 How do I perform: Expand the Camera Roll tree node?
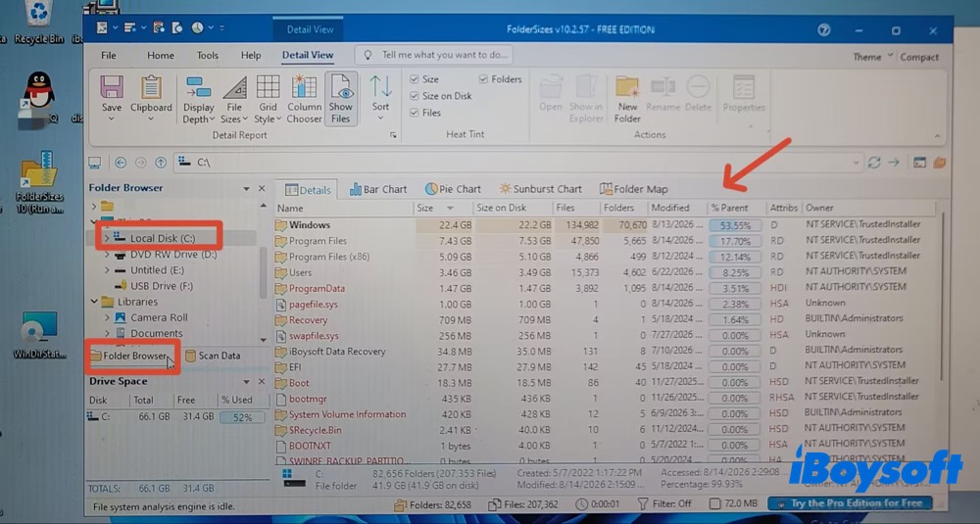107,317
